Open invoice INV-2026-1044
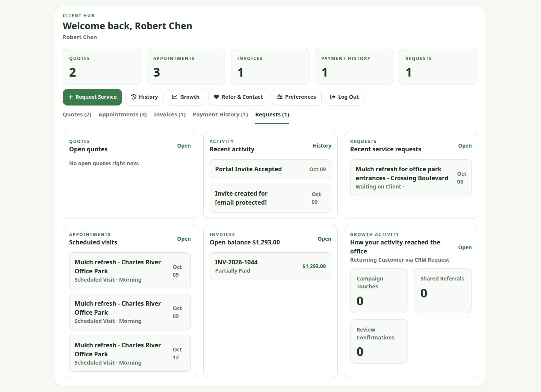The width and height of the screenshot is (541, 392). pos(270,266)
